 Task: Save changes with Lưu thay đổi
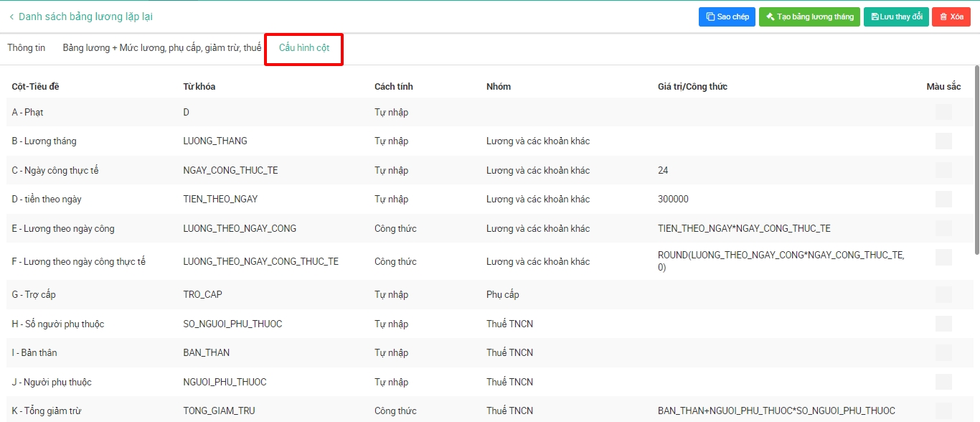(x=896, y=17)
